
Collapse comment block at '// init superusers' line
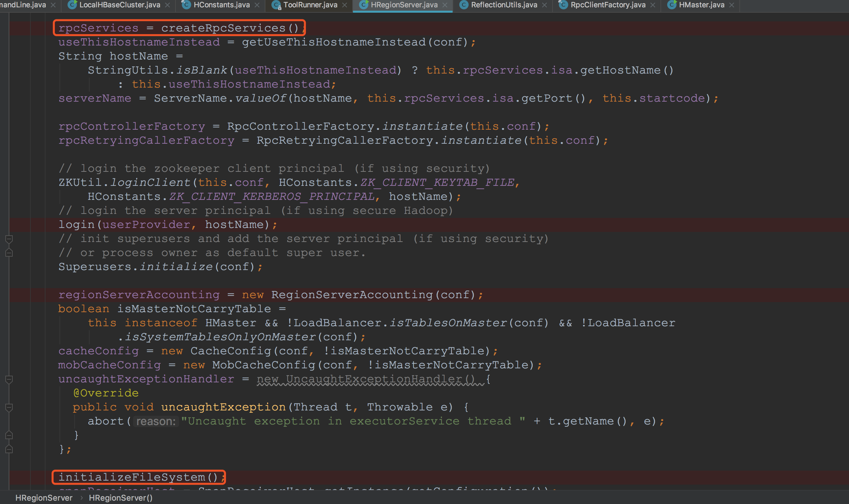(x=9, y=239)
